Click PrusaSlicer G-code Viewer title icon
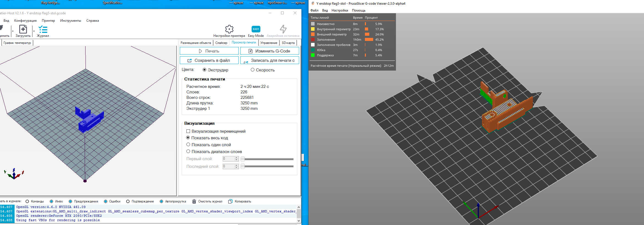Viewport: 644px width, 225px height. pyautogui.click(x=313, y=4)
